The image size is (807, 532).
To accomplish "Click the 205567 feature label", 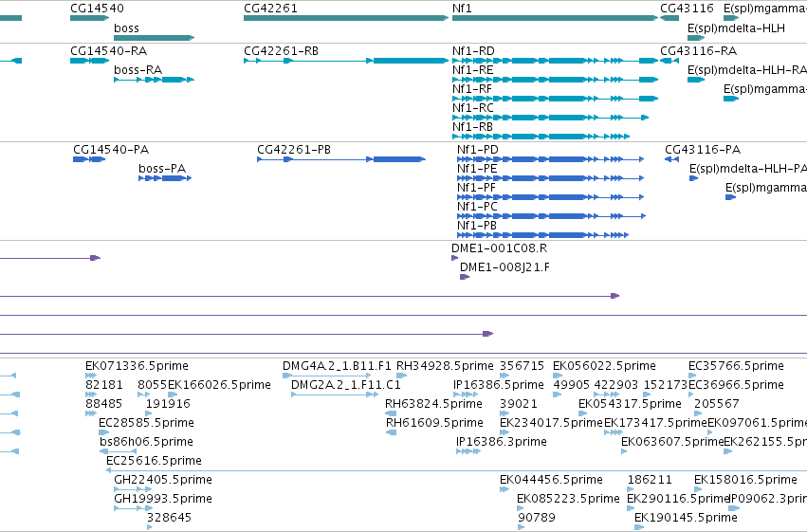I will (x=716, y=404).
